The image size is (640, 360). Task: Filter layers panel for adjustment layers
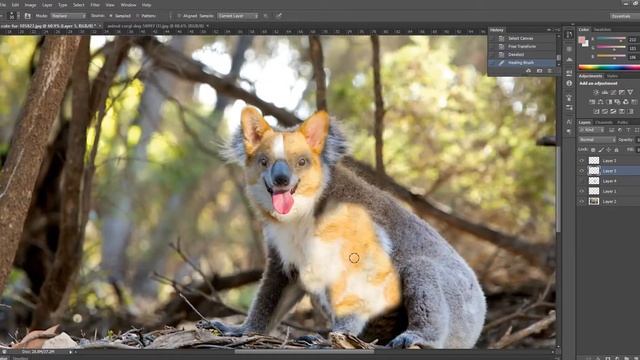[x=620, y=130]
